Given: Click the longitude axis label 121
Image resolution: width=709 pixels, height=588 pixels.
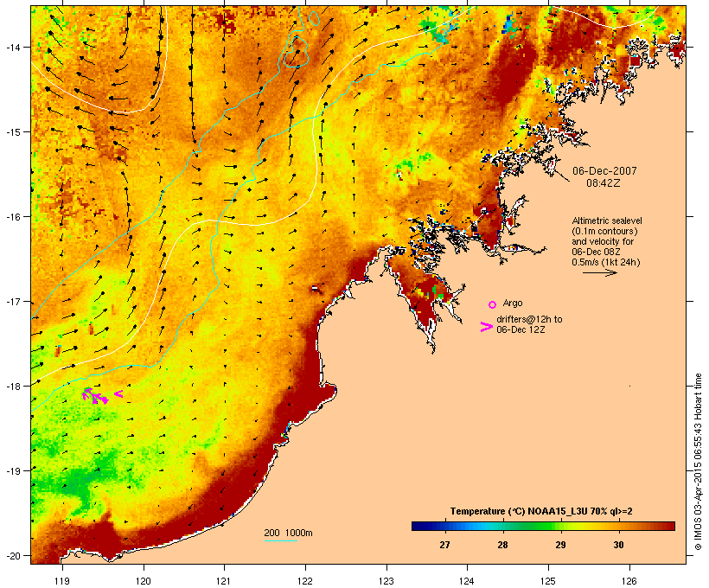Looking at the screenshot, I should coord(224,581).
